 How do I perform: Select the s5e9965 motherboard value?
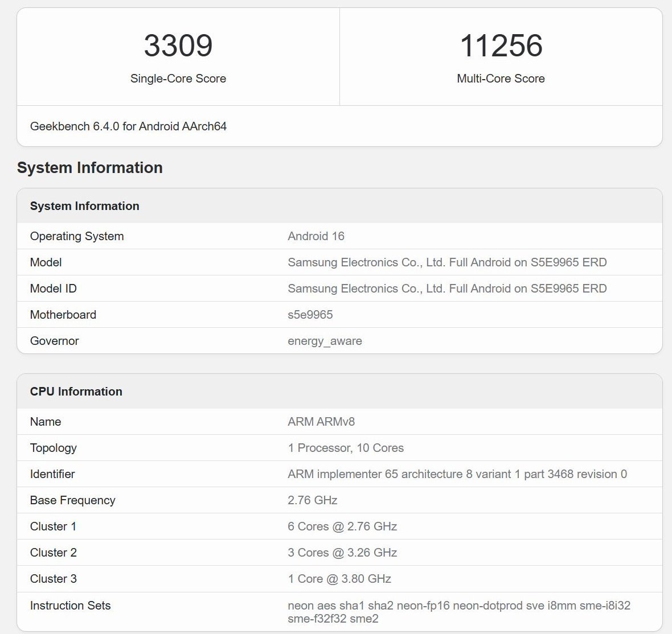point(310,315)
